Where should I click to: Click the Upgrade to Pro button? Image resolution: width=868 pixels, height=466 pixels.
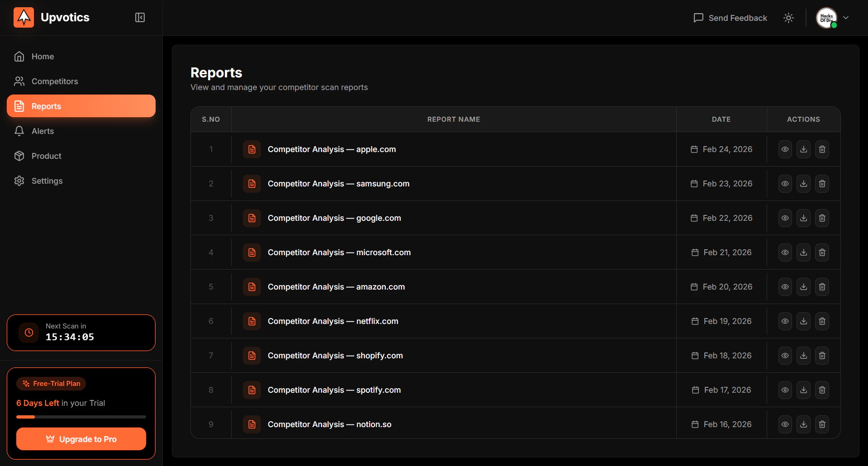pyautogui.click(x=81, y=439)
